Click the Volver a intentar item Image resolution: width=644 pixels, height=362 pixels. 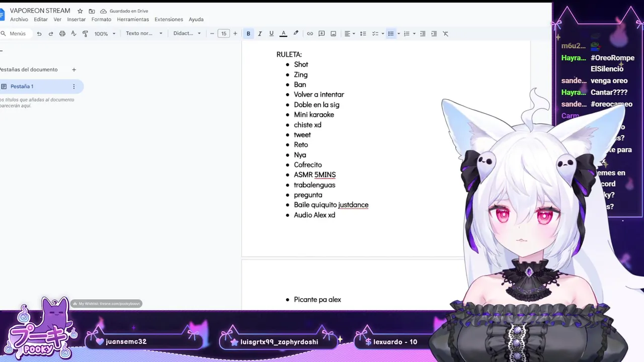(x=319, y=95)
